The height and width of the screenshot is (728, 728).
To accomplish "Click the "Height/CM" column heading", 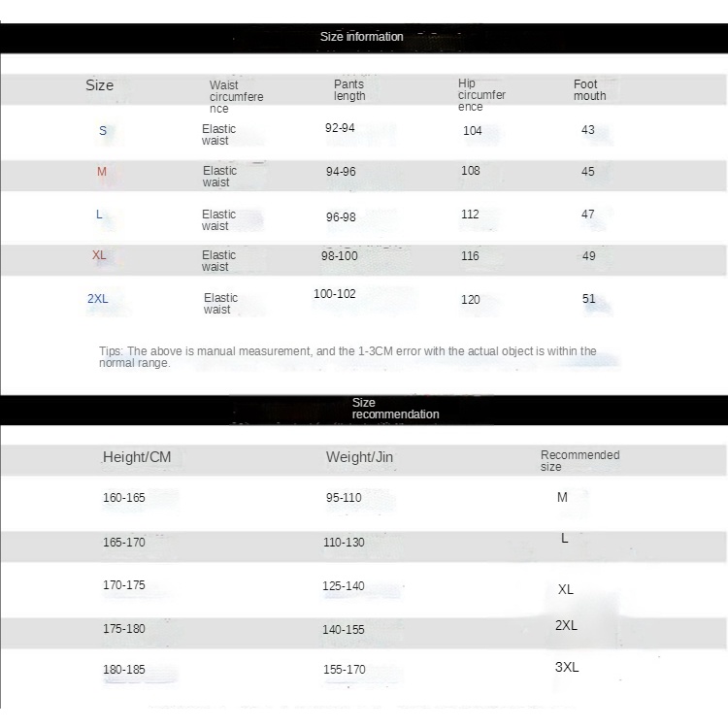I will pos(137,457).
